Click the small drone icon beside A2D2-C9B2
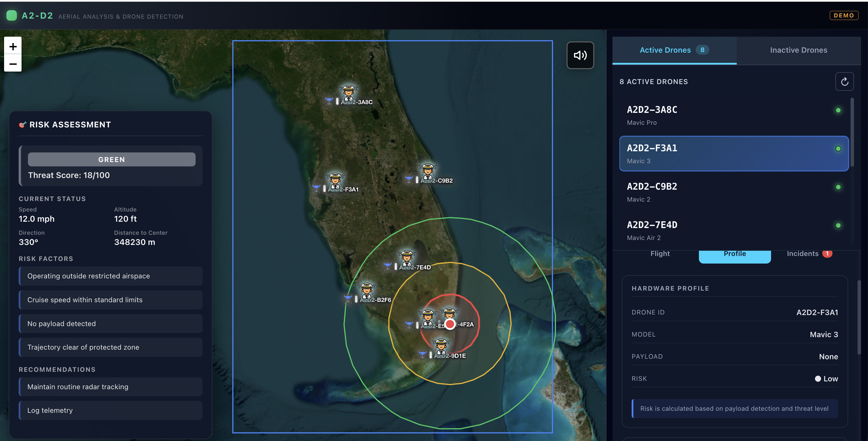The image size is (868, 441). pos(409,179)
